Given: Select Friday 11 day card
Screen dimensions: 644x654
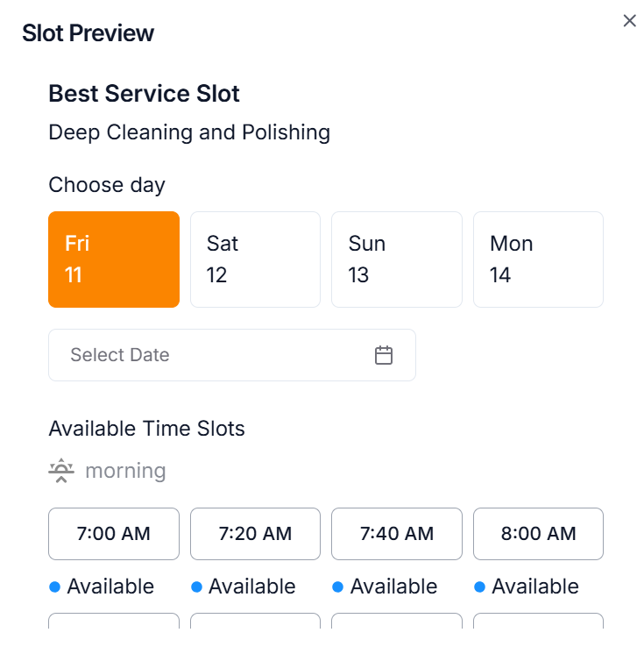Looking at the screenshot, I should (x=114, y=259).
